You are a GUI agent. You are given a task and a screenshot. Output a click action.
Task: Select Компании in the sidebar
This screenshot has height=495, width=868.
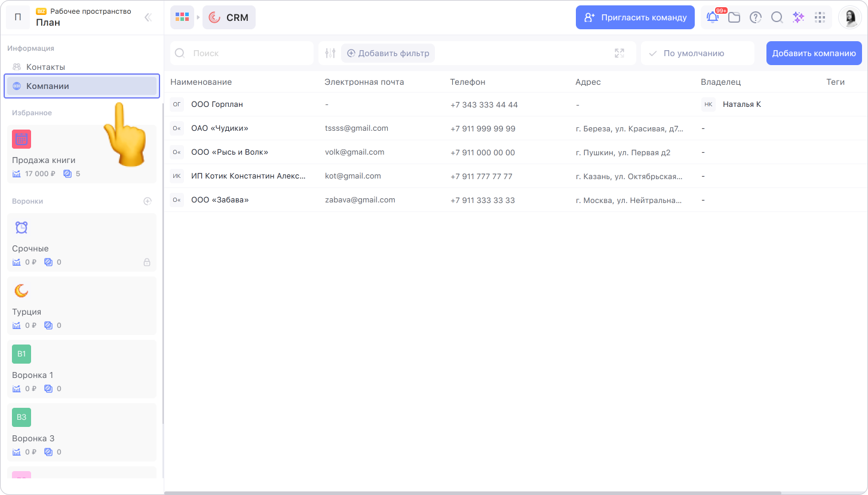(x=48, y=86)
